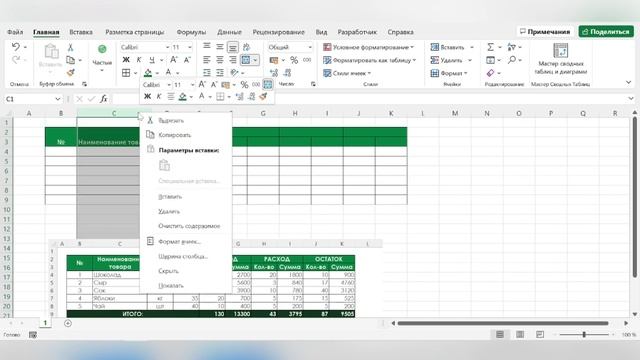This screenshot has height=360, width=640.
Task: Open Мастер сводных таблиц и диаграмм
Action: [x=560, y=59]
